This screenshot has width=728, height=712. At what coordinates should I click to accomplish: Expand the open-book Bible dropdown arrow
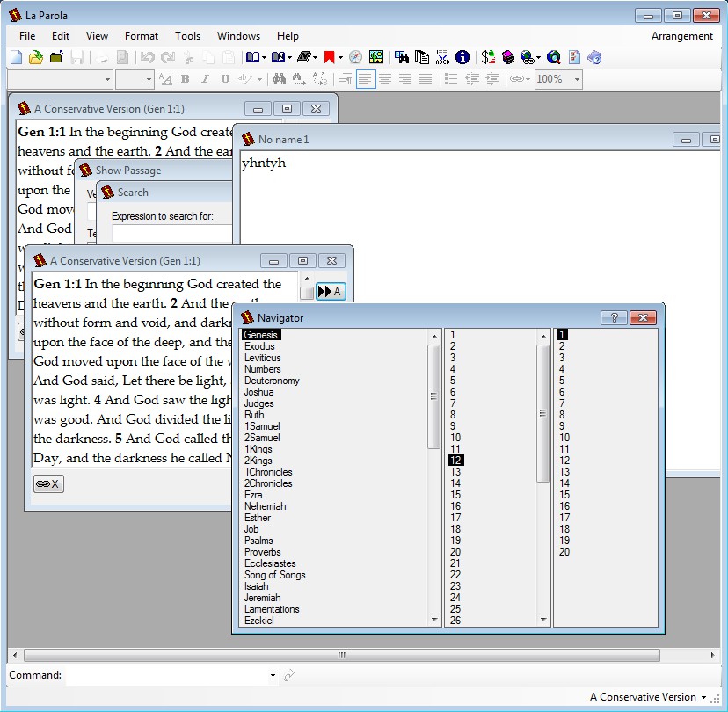click(264, 57)
